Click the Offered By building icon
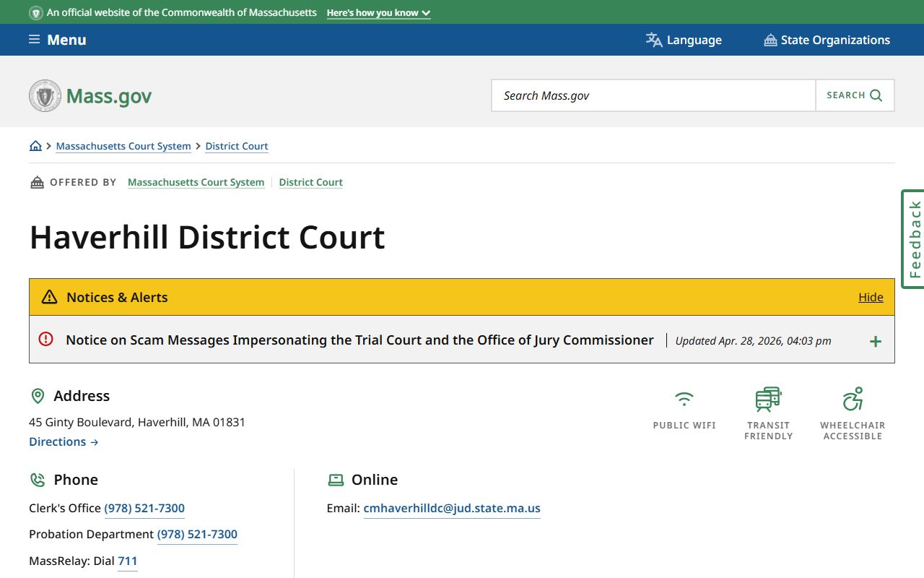The width and height of the screenshot is (924, 578). pos(37,182)
